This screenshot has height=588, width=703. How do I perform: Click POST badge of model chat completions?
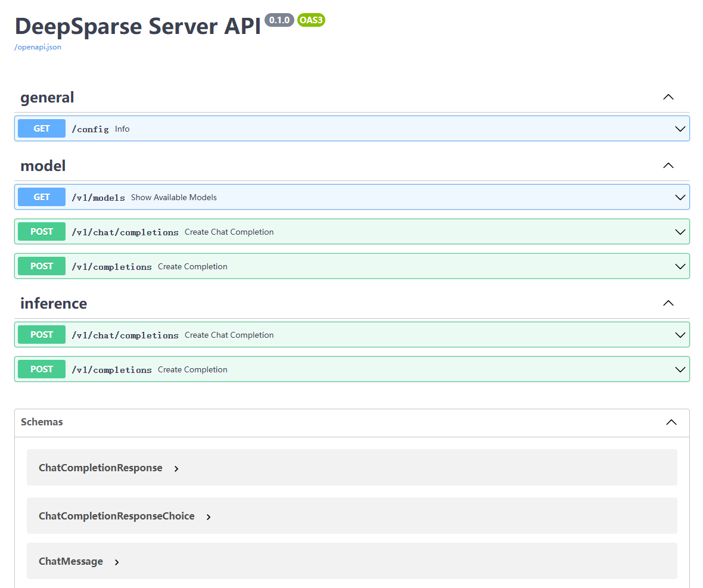[42, 232]
